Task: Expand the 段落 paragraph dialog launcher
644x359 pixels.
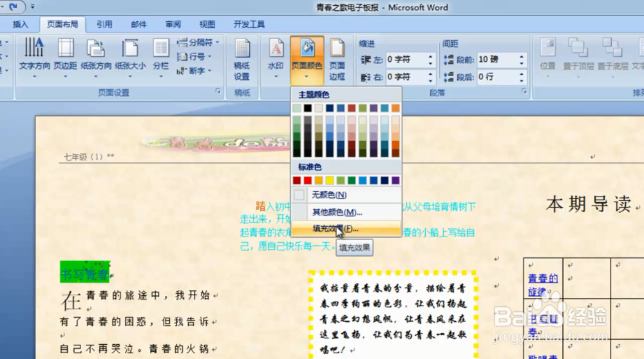Action: pyautogui.click(x=524, y=92)
